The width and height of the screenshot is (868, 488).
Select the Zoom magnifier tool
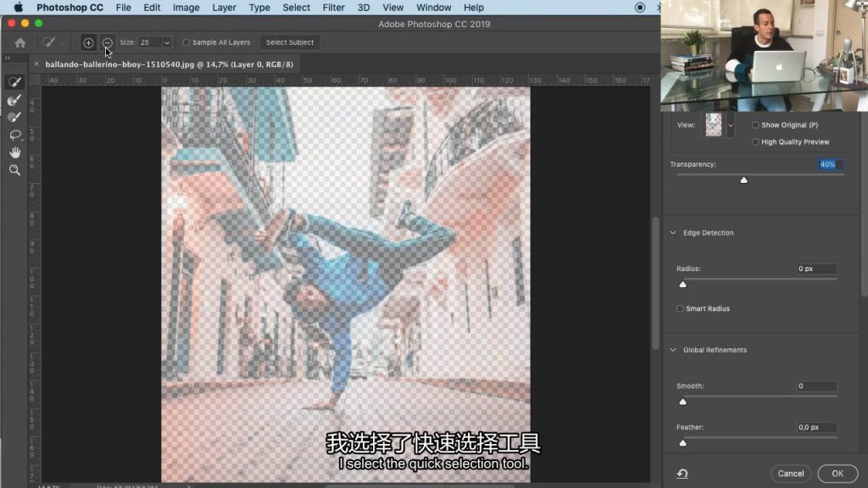14,170
